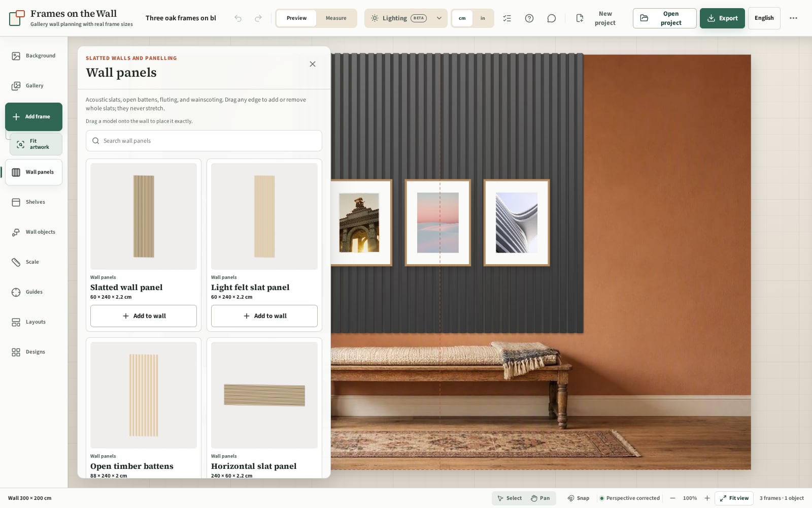This screenshot has width=812, height=508.
Task: Open the Wall objects sidebar section
Action: pyautogui.click(x=34, y=232)
